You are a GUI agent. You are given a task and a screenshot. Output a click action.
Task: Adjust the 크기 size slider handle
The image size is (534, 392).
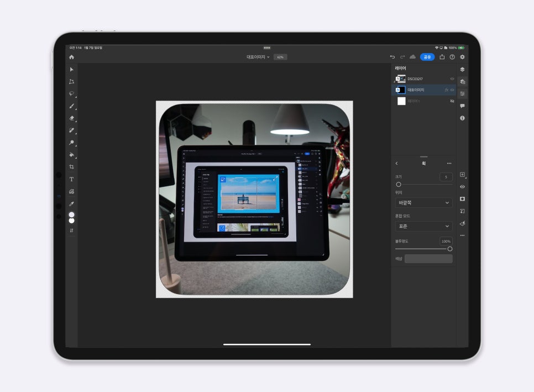pos(399,185)
